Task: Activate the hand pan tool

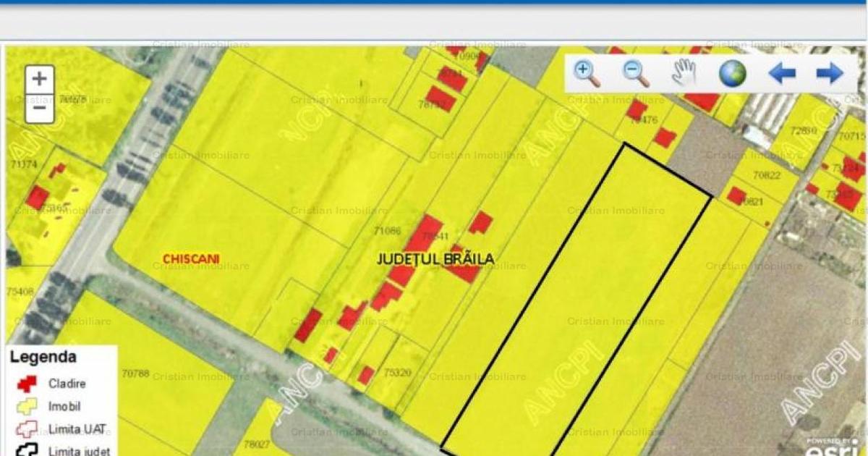Action: pyautogui.click(x=684, y=73)
